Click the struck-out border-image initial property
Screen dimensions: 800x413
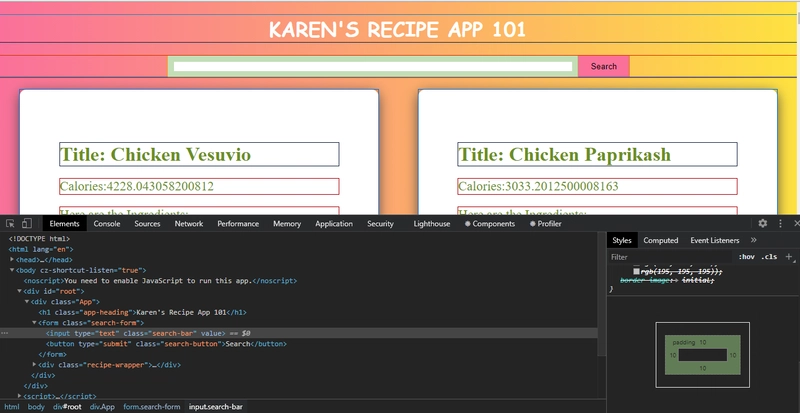[x=667, y=280]
